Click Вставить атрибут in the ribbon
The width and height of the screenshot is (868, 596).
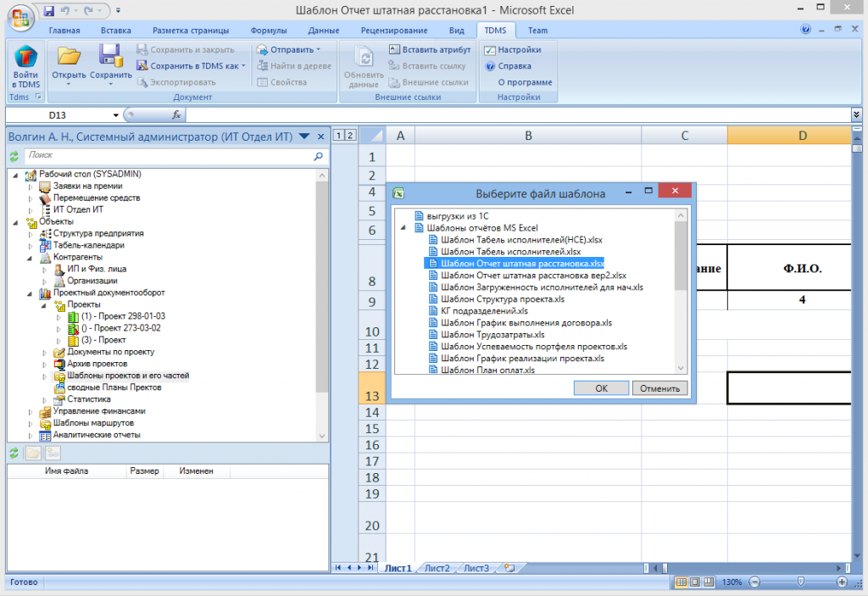[x=430, y=50]
